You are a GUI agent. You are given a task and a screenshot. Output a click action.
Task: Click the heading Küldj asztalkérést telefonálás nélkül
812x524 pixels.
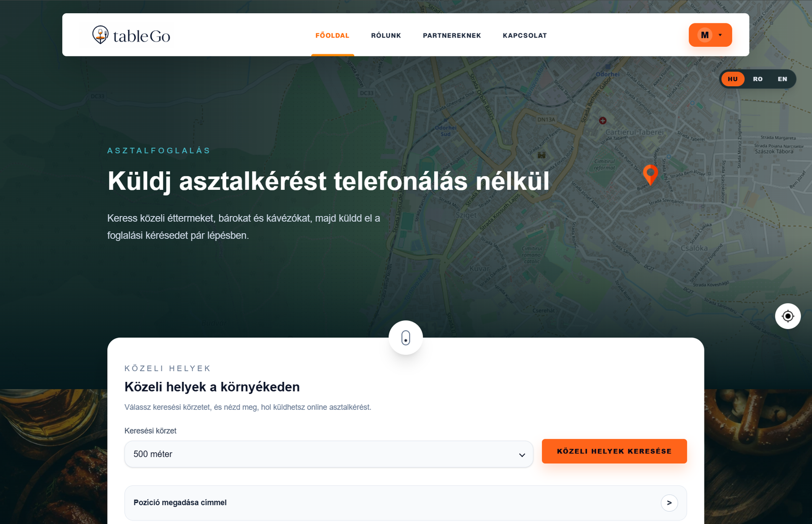pyautogui.click(x=328, y=181)
